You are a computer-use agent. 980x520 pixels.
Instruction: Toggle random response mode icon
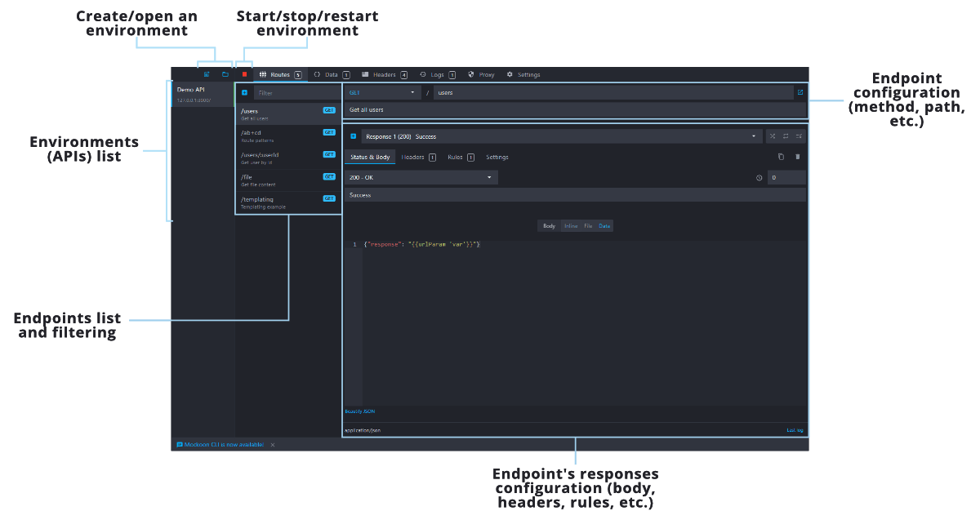point(773,136)
